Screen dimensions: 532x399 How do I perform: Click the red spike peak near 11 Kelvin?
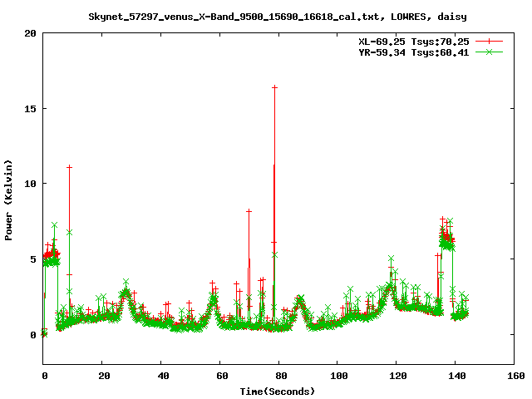69,167
